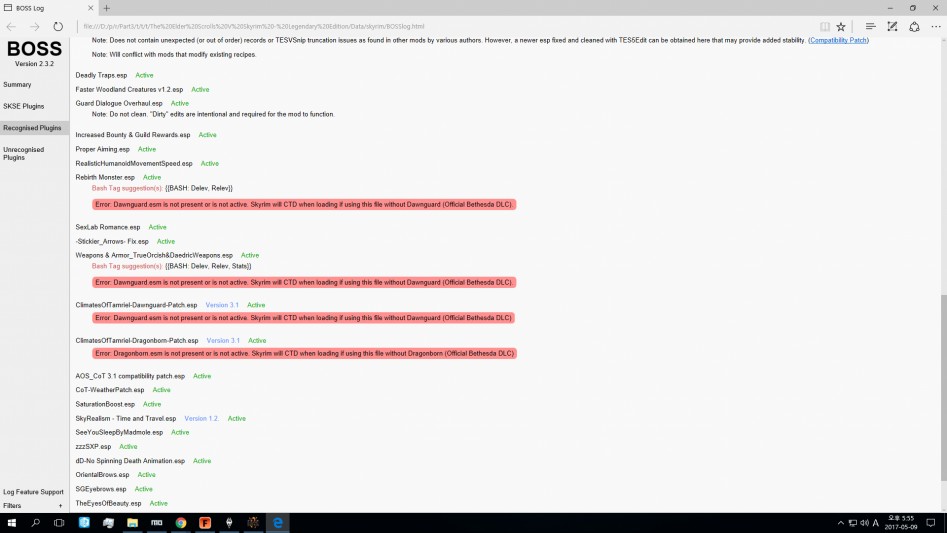Open the dark orange emblem icon beside Edge
The height and width of the screenshot is (533, 947).
[253, 523]
